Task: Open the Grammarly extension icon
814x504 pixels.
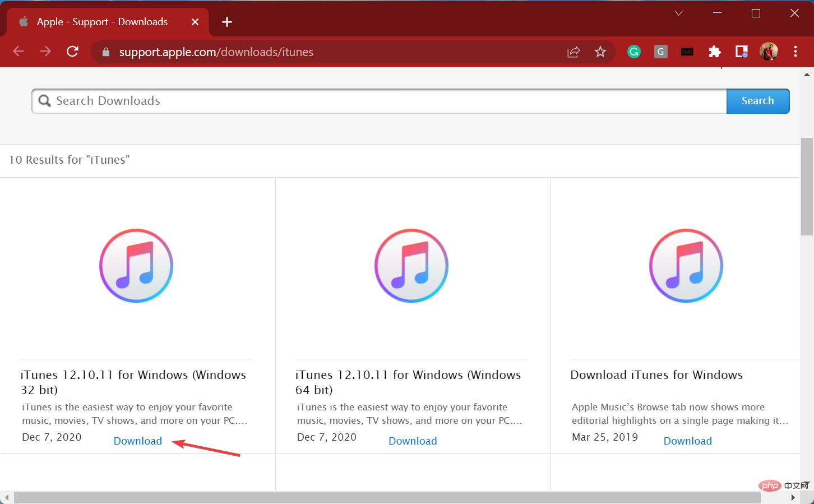Action: 634,52
